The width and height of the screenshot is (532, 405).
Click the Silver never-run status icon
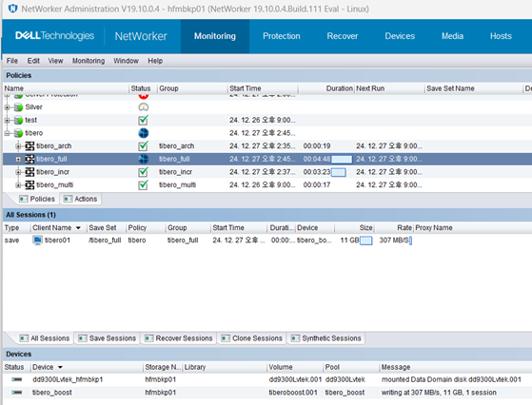click(144, 107)
